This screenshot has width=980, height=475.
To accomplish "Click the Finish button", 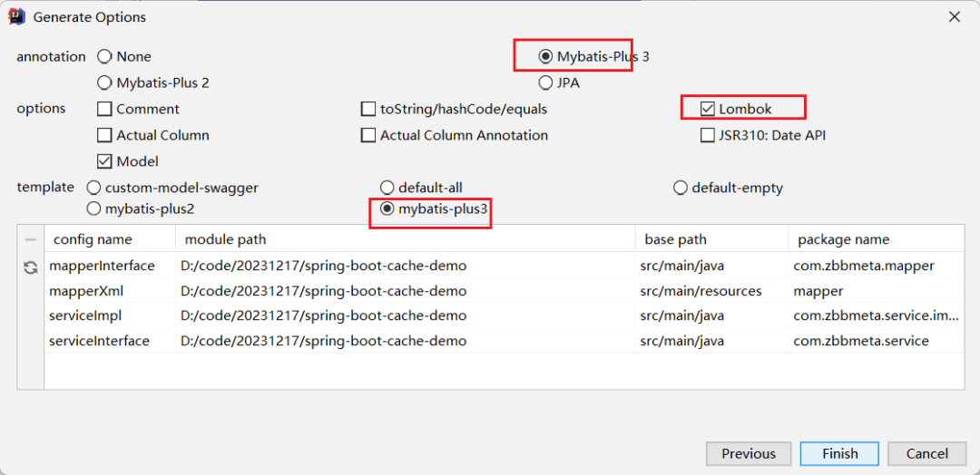I will 840,454.
